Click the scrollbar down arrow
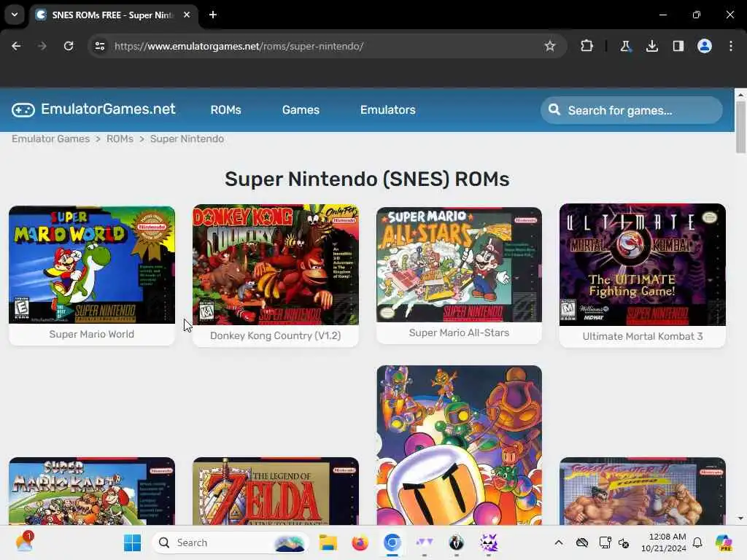The height and width of the screenshot is (560, 747). pos(740,518)
